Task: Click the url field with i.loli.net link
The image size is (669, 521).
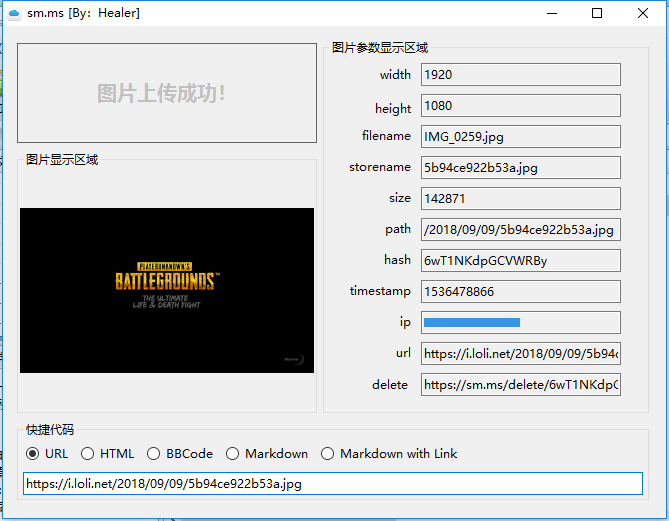Action: click(x=521, y=353)
